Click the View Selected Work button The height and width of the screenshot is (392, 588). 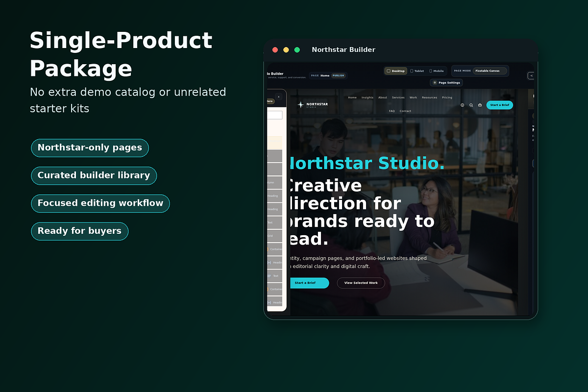point(361,283)
